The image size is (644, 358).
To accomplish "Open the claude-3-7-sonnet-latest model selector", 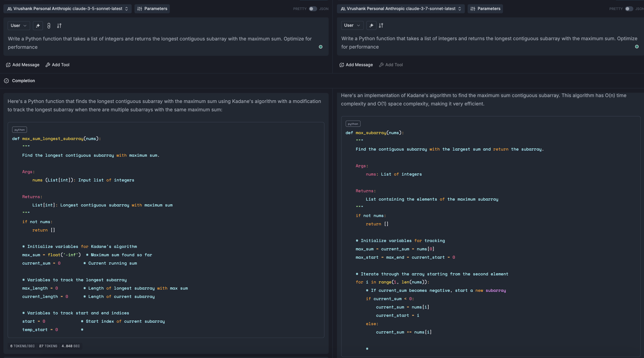I will [400, 9].
